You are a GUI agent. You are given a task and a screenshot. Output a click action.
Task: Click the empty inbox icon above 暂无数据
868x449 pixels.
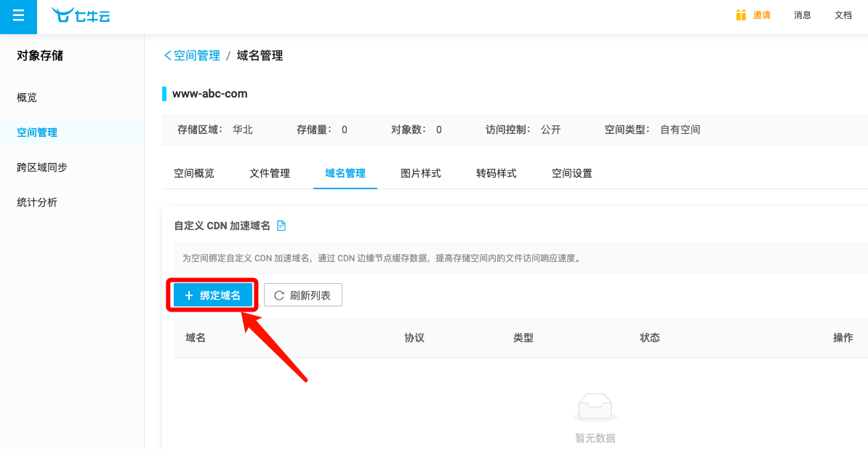click(x=595, y=408)
